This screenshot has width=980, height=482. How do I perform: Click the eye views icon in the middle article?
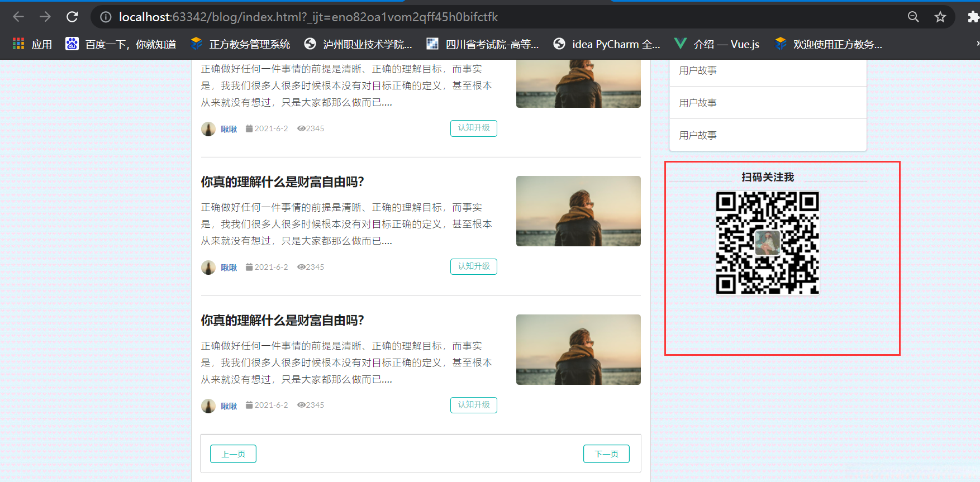tap(301, 267)
